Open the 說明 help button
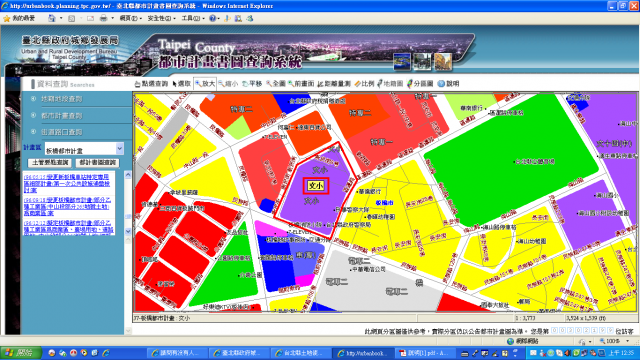 [x=448, y=84]
